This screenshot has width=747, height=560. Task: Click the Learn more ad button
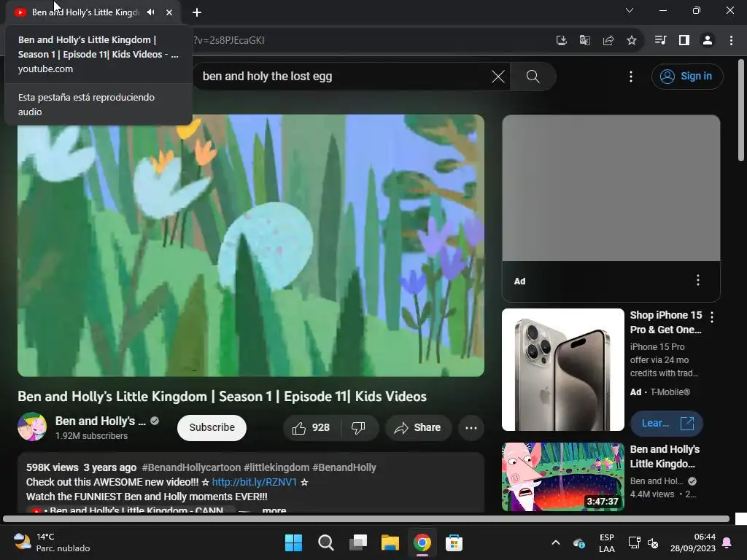pos(667,423)
